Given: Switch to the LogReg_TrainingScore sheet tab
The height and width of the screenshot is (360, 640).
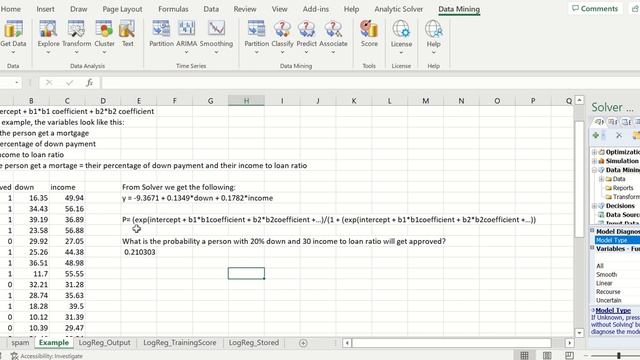Looking at the screenshot, I should [x=180, y=343].
